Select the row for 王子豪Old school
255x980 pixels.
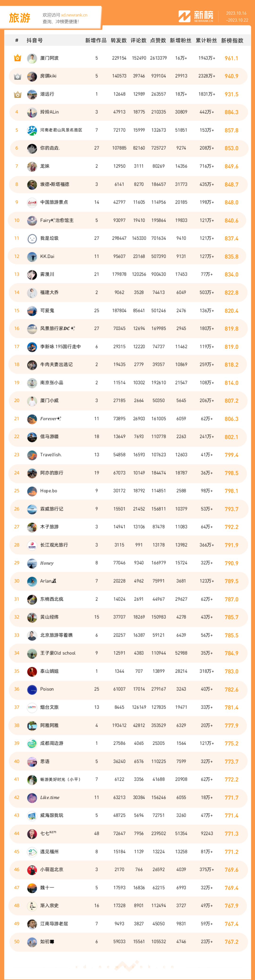128,653
